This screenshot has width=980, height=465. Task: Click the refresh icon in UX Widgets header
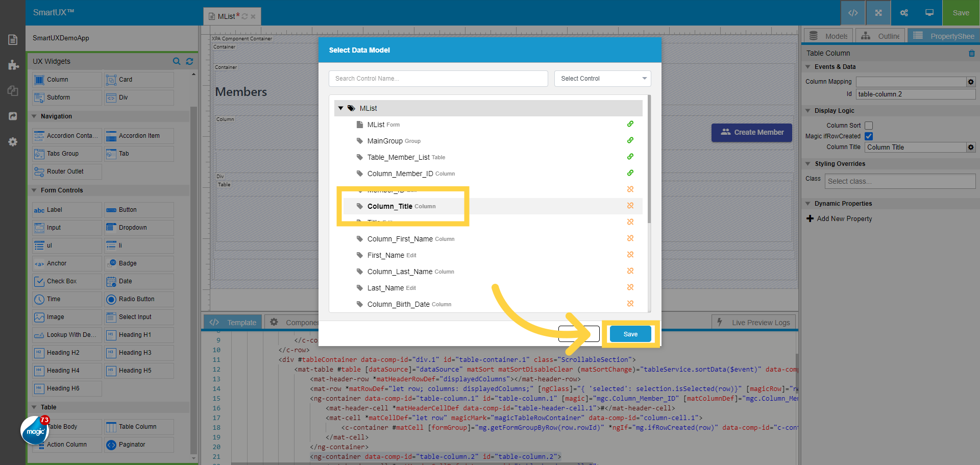[x=189, y=61]
